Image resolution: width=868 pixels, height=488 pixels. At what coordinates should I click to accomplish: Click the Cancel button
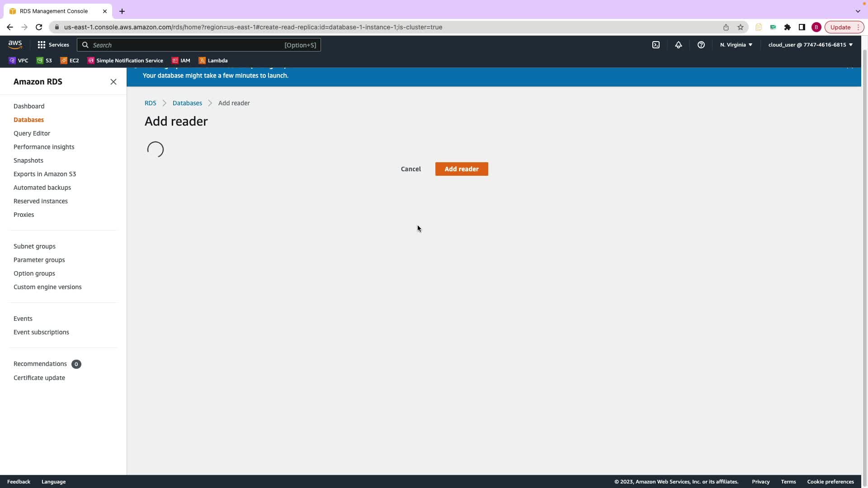coord(410,169)
